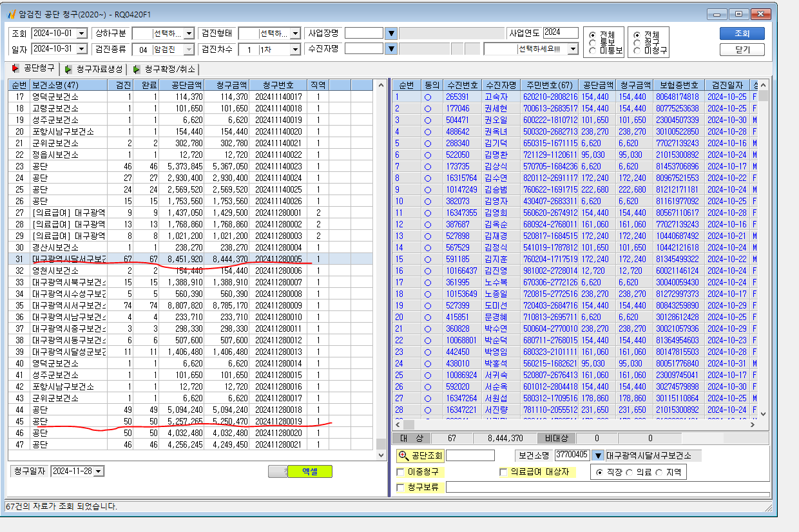Open the 청구일자 date dropdown
This screenshot has height=532, width=799.
coord(99,471)
